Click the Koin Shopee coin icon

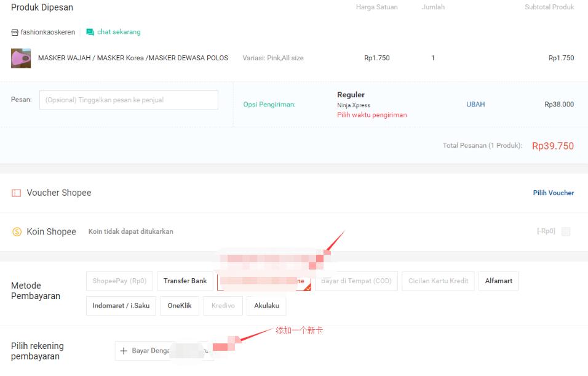pos(17,232)
